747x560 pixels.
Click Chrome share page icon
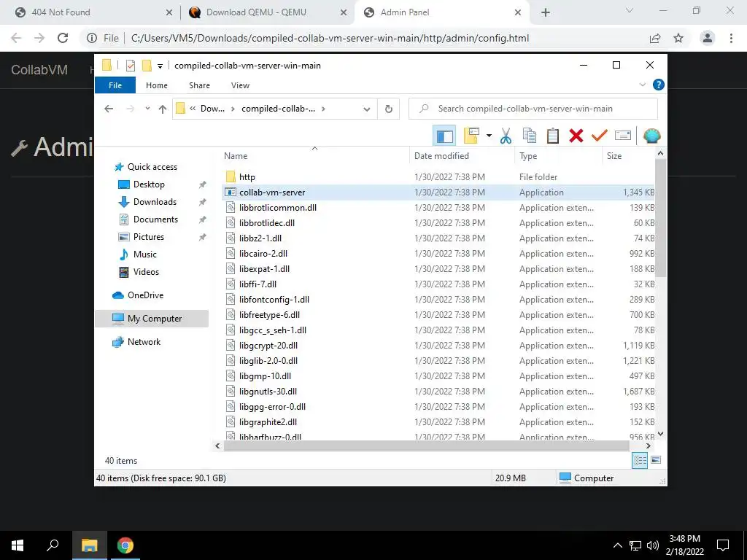point(655,38)
